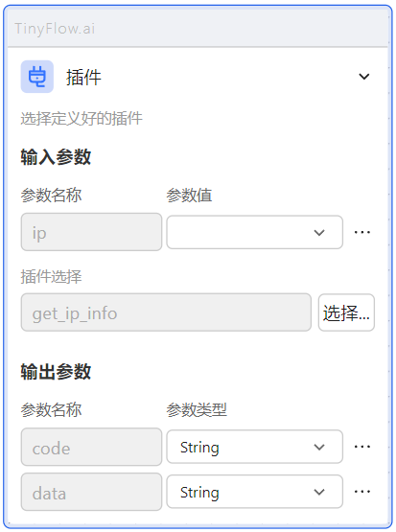396x532 pixels.
Task: Open more options for the code output
Action: (x=362, y=447)
